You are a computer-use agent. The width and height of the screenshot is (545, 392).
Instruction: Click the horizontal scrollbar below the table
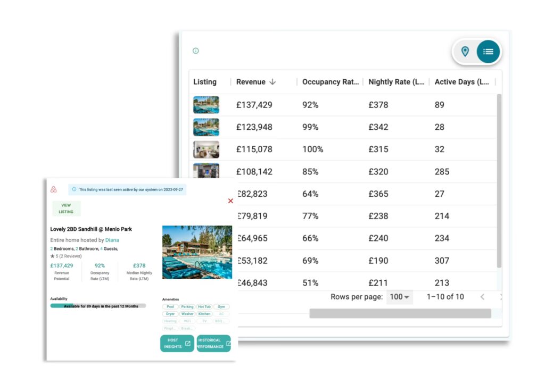400,314
